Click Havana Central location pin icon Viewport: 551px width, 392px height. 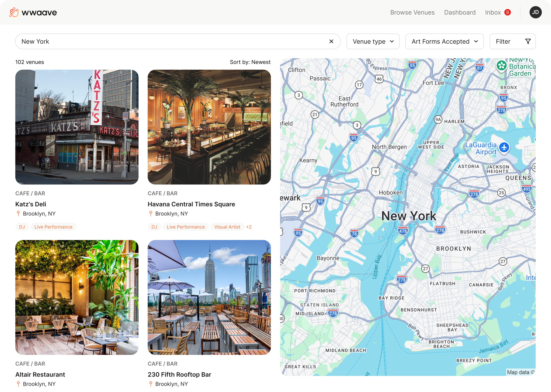click(x=151, y=214)
